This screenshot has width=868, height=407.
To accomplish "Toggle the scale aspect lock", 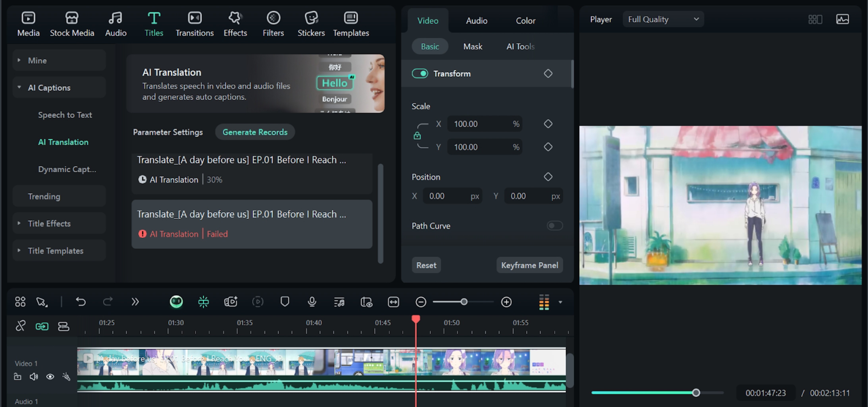I will 417,136.
